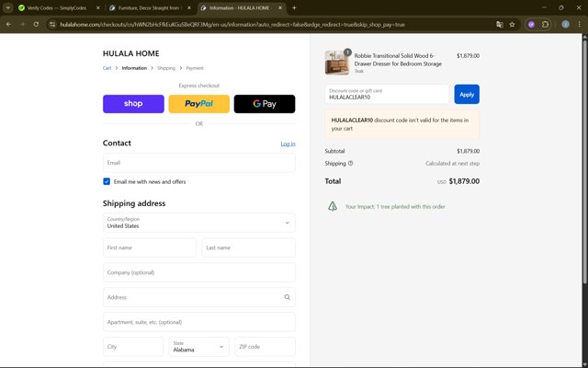Click the Shipping help question icon

(351, 164)
